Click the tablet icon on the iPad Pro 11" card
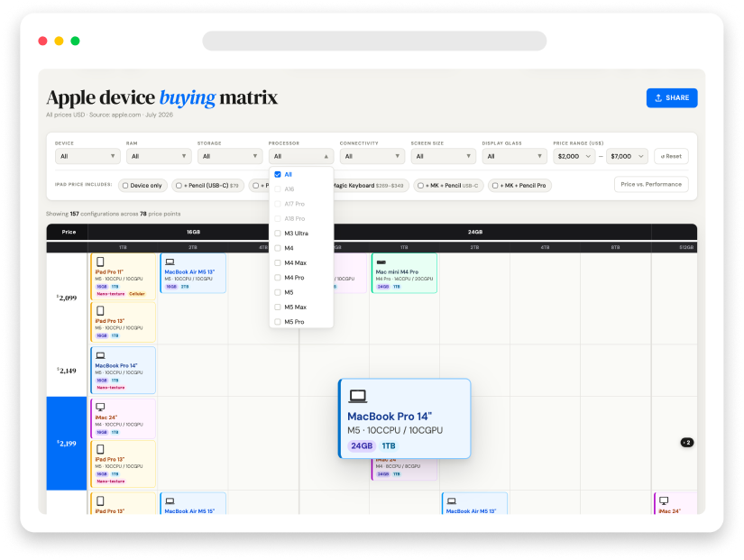Viewport: 744px width, 560px height. 100,262
